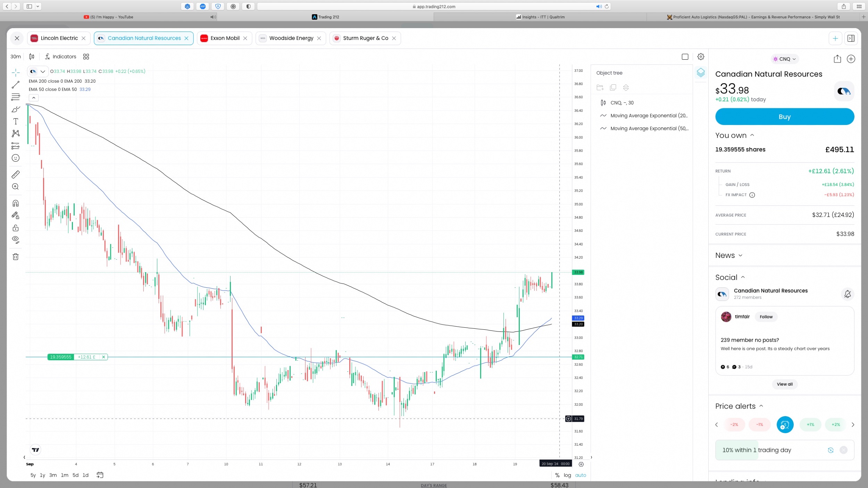Toggle auto scale on price axis
Screen dimensions: 868x488
pos(581,475)
